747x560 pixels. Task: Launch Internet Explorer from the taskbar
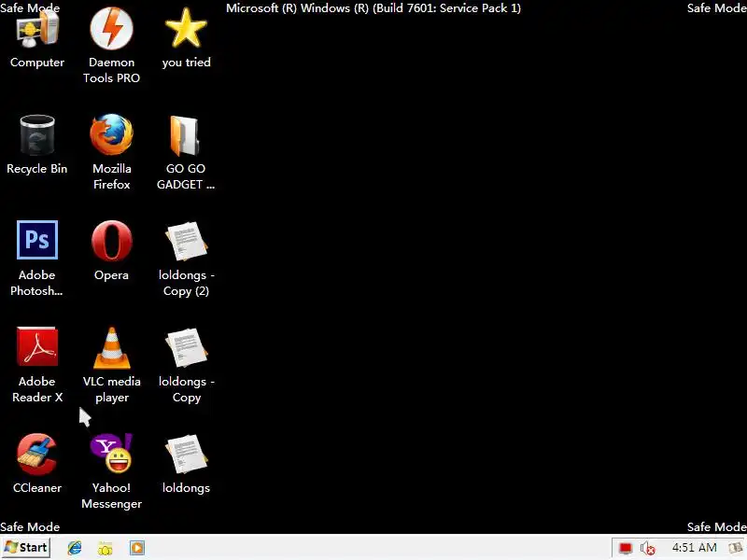pos(75,548)
